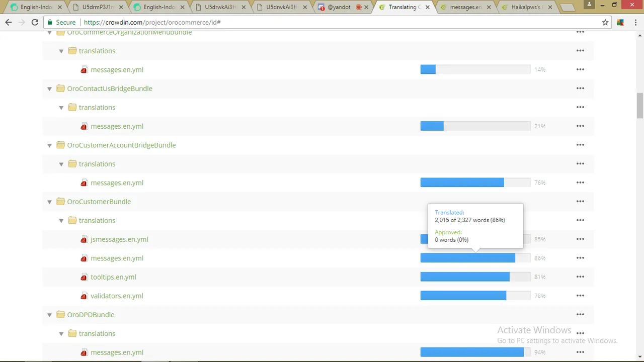Click the page vertical scrollbar thumb
The image size is (644, 362).
(x=640, y=106)
